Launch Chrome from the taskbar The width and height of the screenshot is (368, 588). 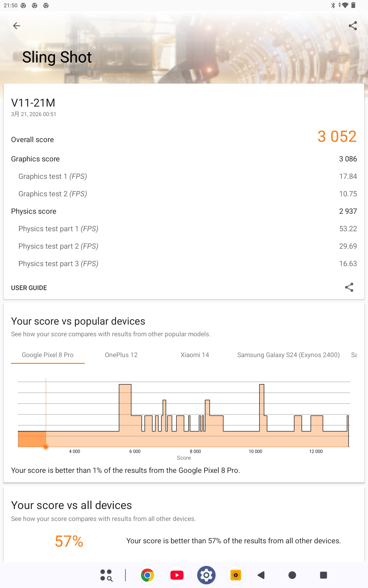(148, 575)
